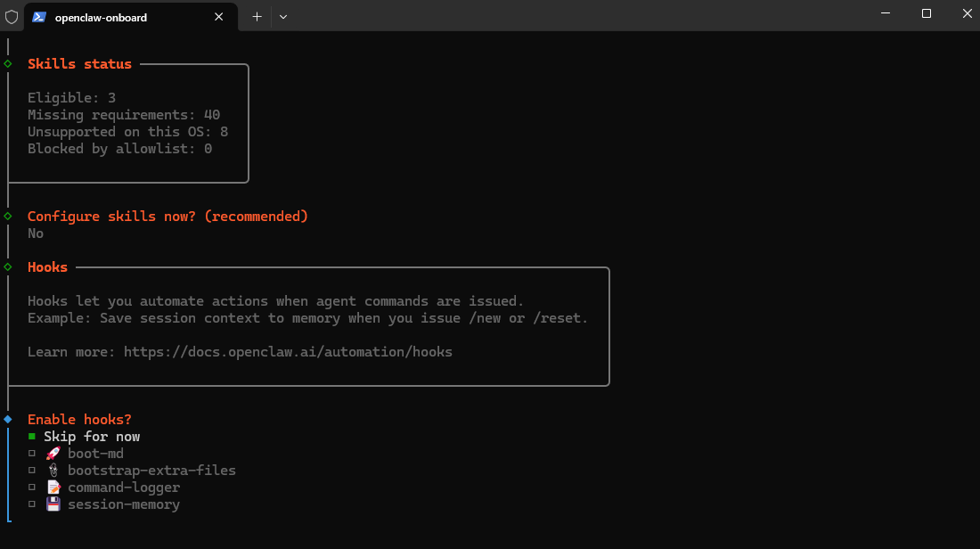Click the memo icon beside command-logger
980x549 pixels.
tap(53, 488)
